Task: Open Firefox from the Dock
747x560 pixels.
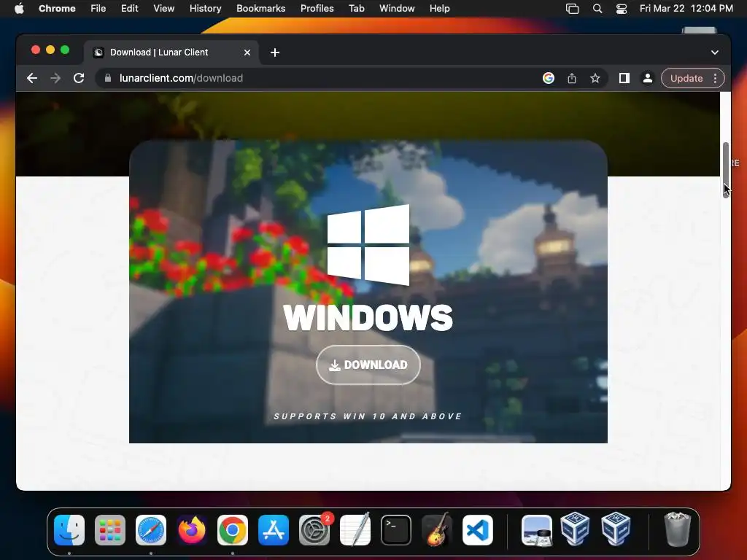Action: coord(192,530)
